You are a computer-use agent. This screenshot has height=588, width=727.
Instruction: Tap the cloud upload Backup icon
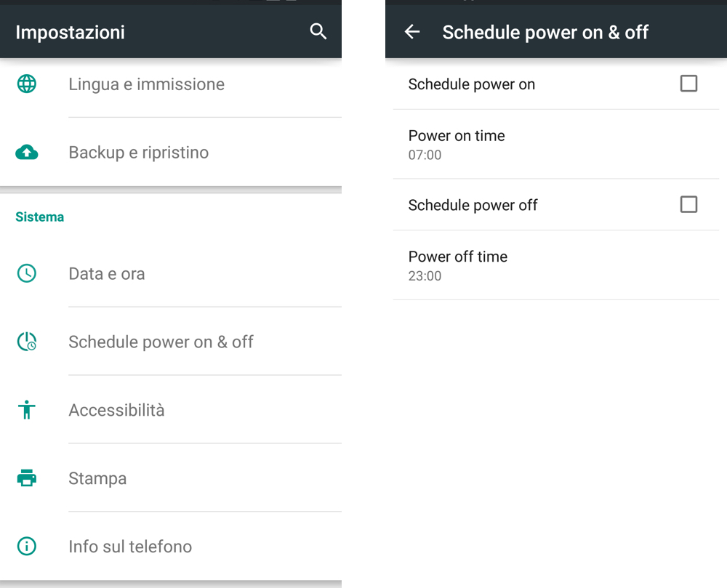pos(27,152)
